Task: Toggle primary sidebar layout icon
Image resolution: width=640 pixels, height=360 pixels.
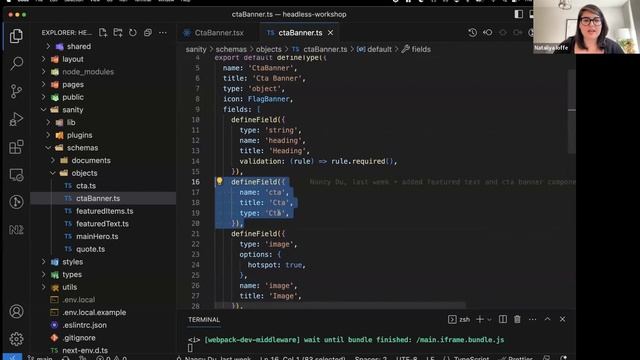Action: click(519, 14)
